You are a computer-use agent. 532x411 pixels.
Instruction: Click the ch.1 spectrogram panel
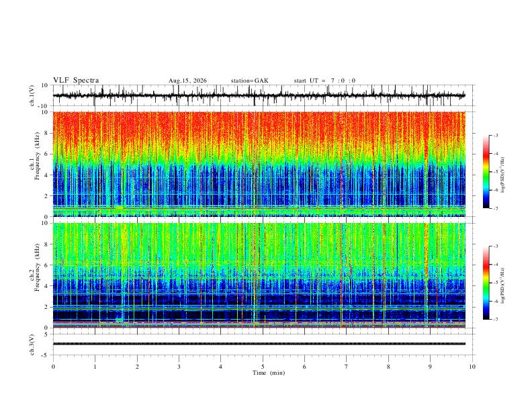(259, 164)
